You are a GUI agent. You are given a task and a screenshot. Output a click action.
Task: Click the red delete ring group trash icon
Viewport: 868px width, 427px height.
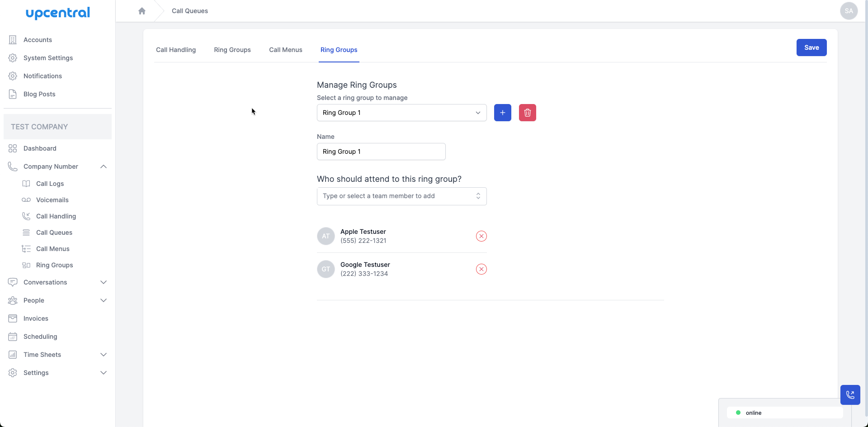pyautogui.click(x=527, y=113)
